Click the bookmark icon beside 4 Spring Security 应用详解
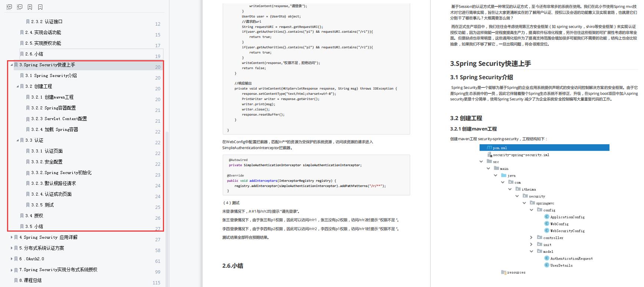The image size is (644, 287). coord(16,237)
